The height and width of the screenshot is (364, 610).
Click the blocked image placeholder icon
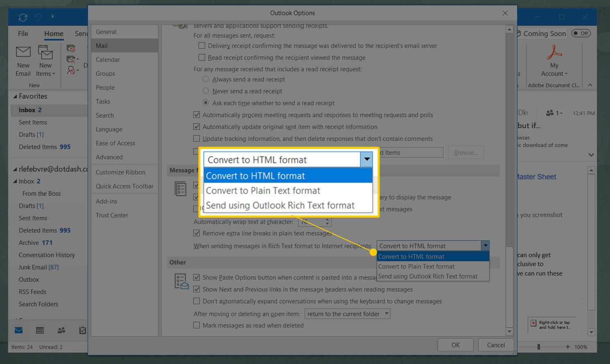click(x=533, y=323)
